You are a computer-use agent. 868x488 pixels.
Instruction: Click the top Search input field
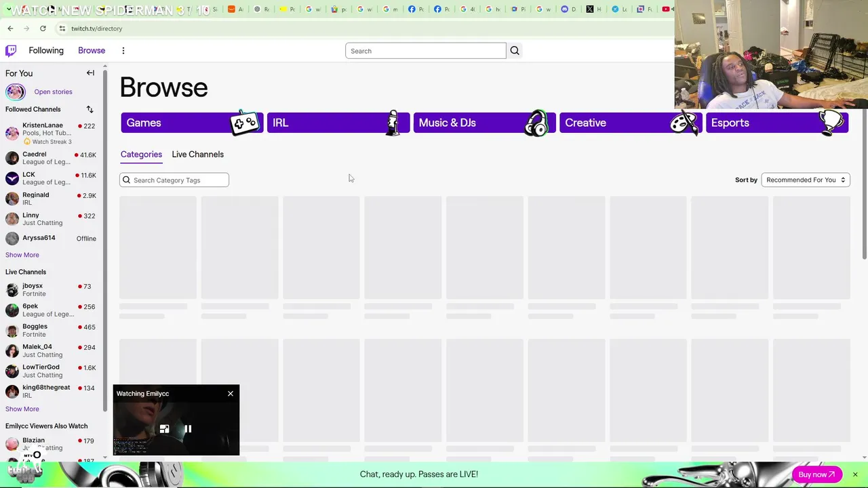coord(425,51)
